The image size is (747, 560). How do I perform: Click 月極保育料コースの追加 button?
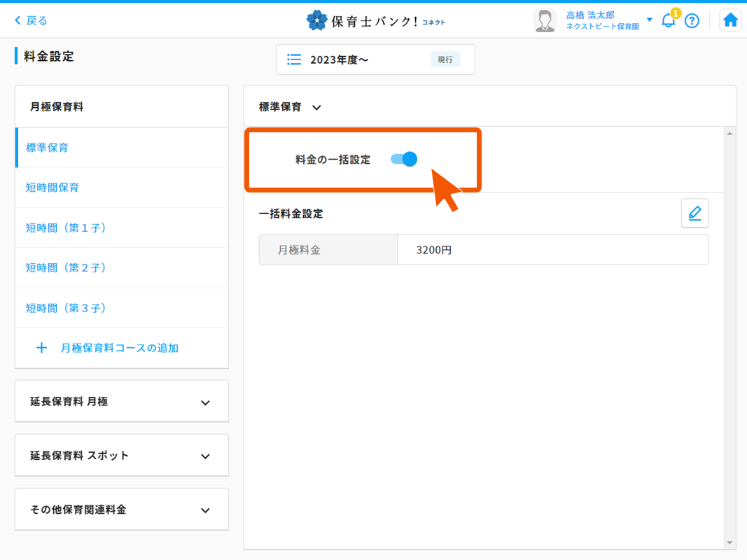click(x=119, y=348)
